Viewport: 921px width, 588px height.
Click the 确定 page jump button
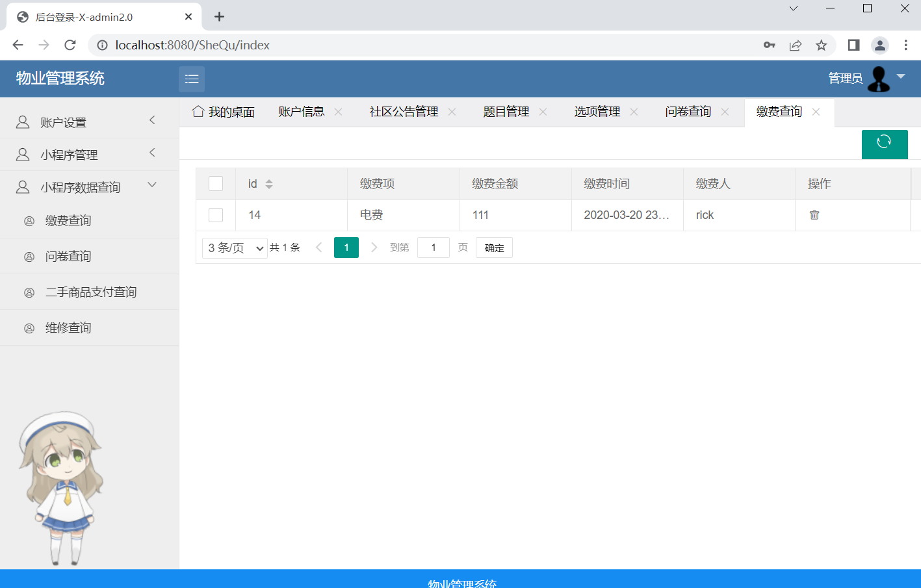[x=494, y=248]
